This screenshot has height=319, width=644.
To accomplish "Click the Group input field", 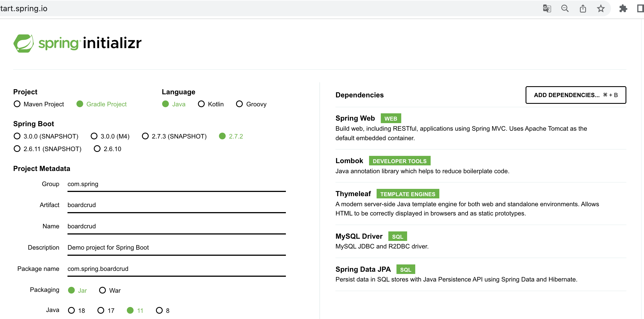I will 177,184.
